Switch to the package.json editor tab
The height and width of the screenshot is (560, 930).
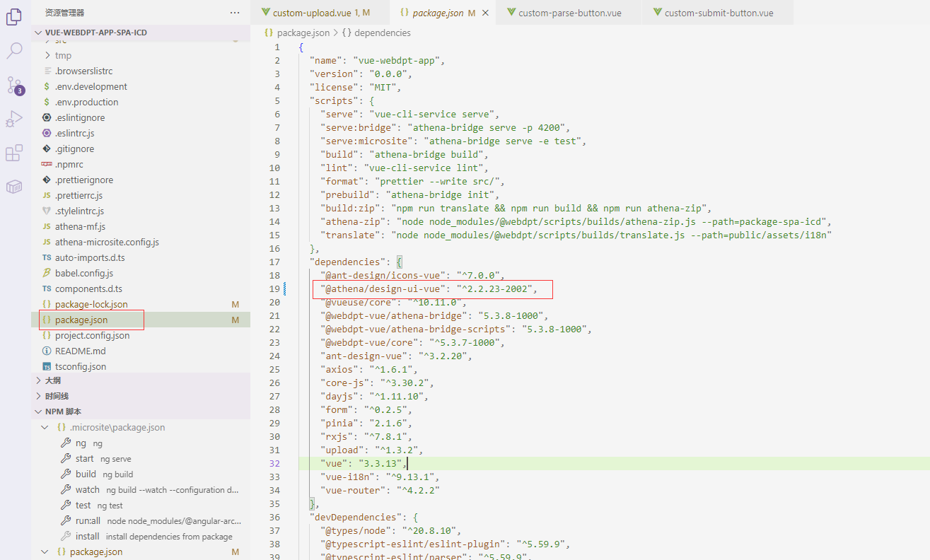pyautogui.click(x=443, y=13)
